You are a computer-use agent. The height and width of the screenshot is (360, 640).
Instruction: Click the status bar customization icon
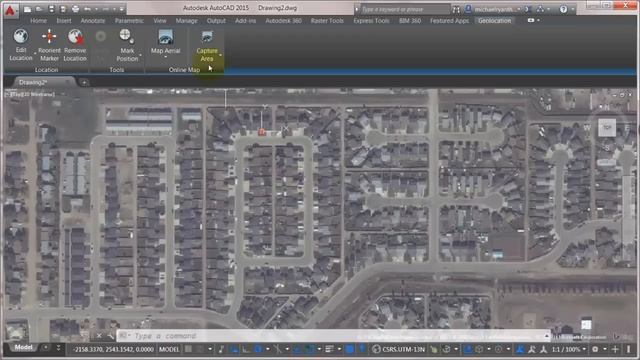click(629, 349)
